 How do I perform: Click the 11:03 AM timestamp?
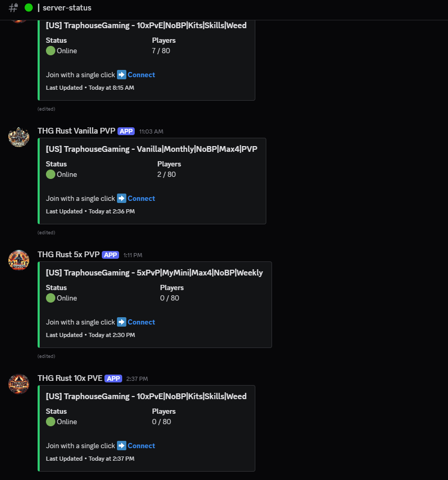[151, 131]
